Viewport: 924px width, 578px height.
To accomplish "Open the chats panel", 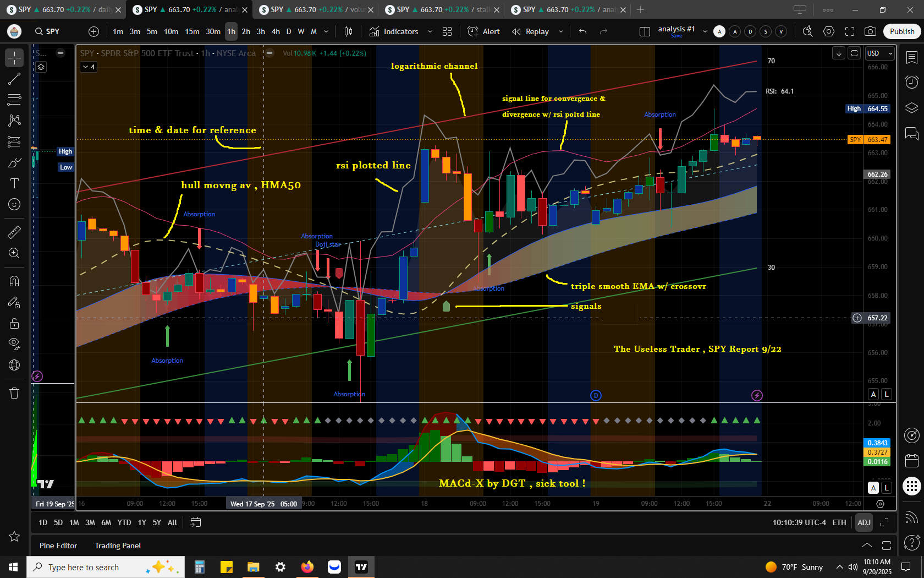I will coord(911,133).
